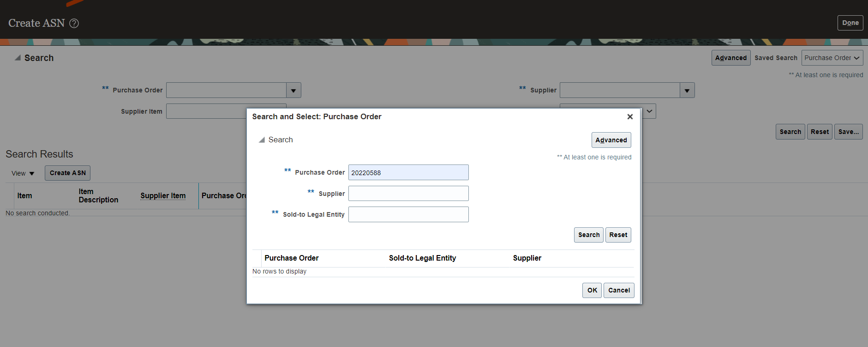Click the Create ASN button
Viewport: 868px width, 347px height.
(x=67, y=173)
